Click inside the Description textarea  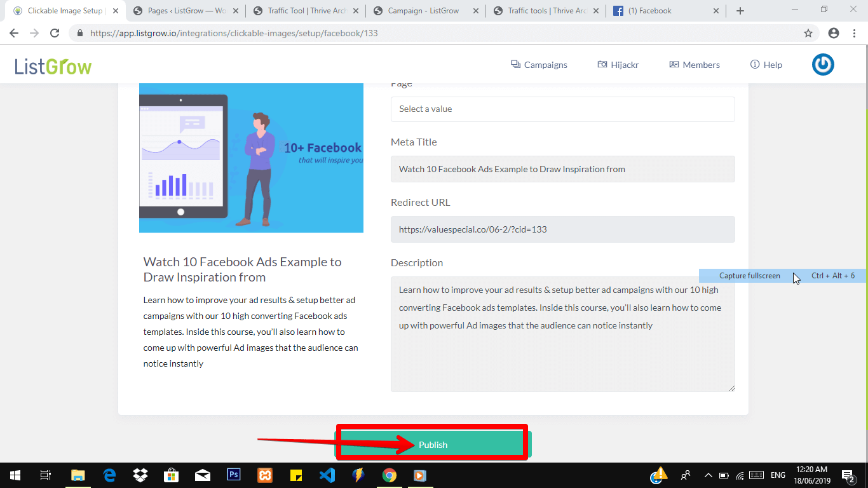(562, 334)
